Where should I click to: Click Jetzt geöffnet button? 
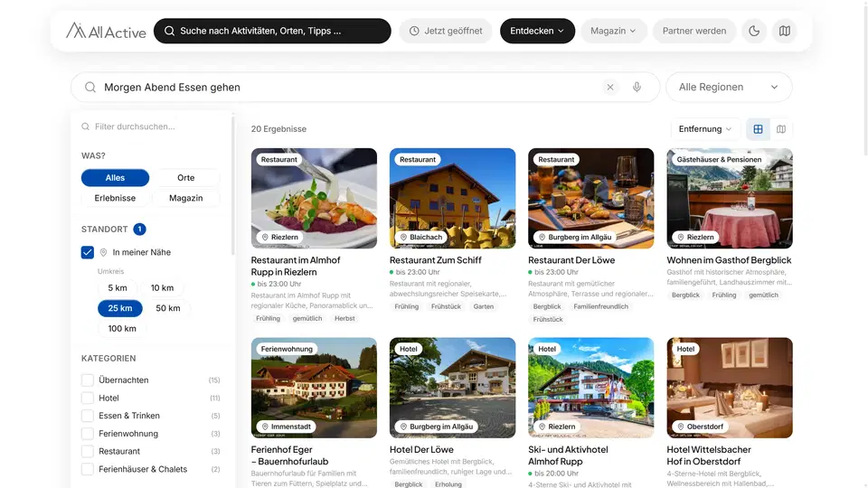pyautogui.click(x=446, y=31)
